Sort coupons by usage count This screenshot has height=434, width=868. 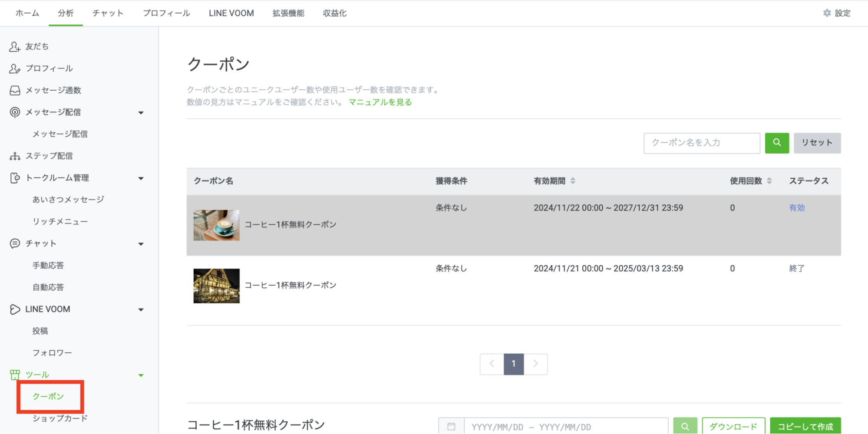click(769, 181)
